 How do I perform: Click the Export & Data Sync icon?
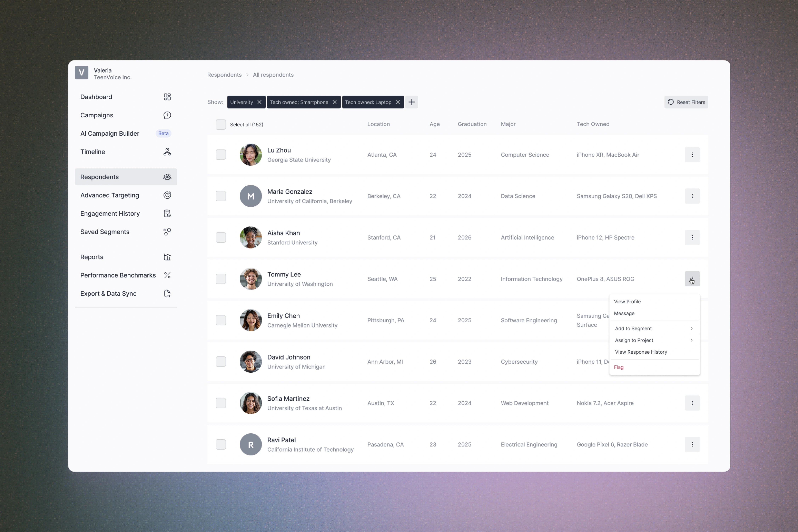point(167,293)
